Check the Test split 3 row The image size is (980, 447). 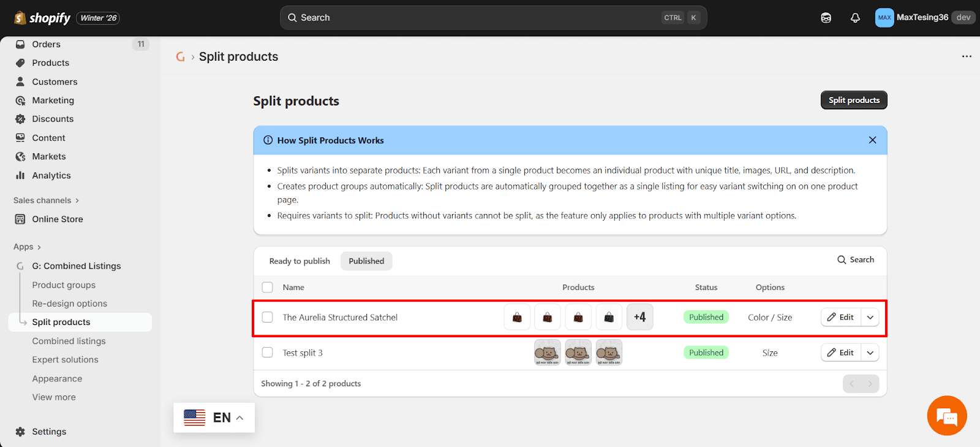[268, 353]
